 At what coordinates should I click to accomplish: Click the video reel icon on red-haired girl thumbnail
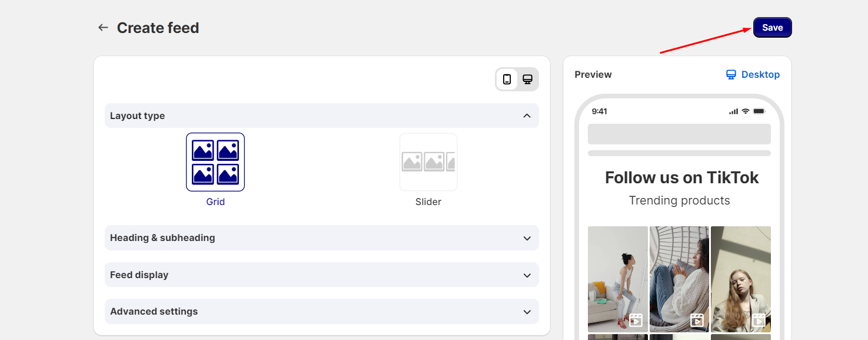(759, 320)
